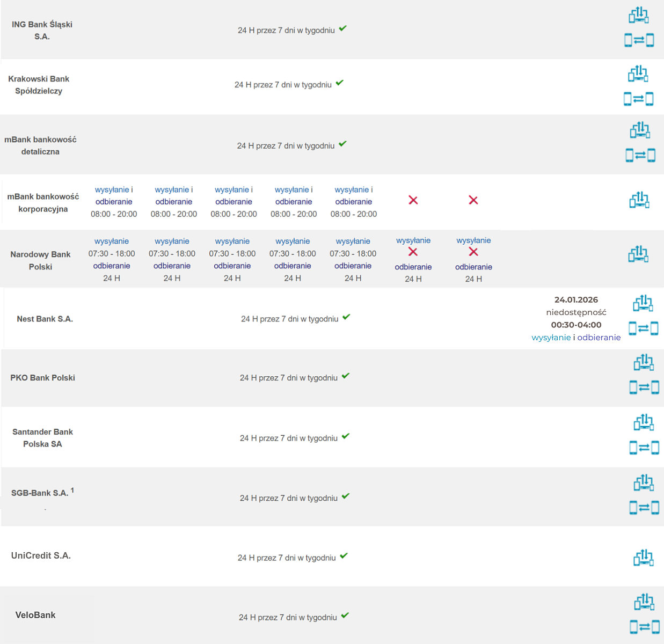The image size is (664, 644).
Task: Click mBank bankowość detaliczna account transfer icon
Action: (640, 130)
